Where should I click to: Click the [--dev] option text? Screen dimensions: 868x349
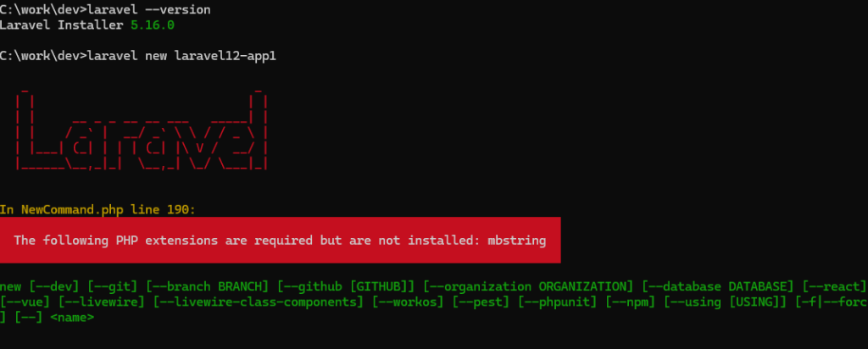(54, 286)
